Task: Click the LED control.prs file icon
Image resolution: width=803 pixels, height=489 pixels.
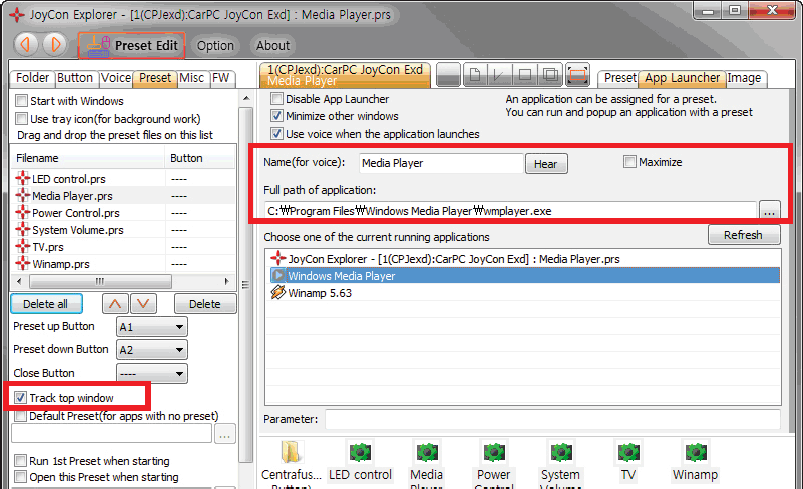Action: tap(23, 178)
